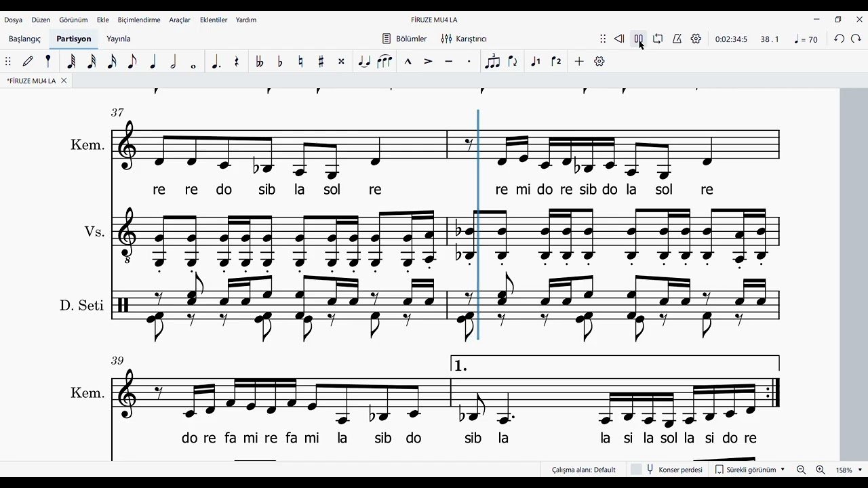
Task: Select the half note duration
Action: tap(173, 61)
